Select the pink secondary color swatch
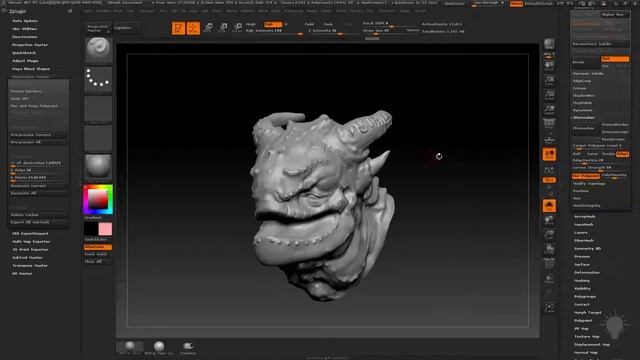 [105, 229]
